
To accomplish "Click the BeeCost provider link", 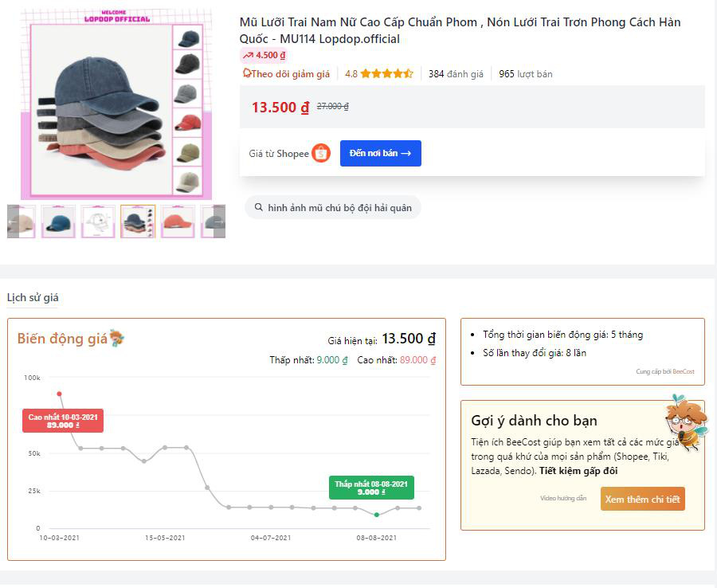I will coord(683,371).
